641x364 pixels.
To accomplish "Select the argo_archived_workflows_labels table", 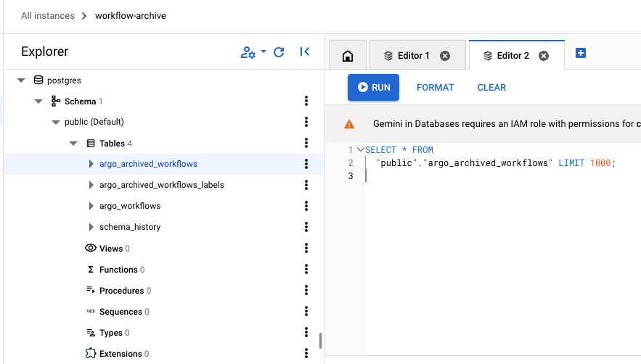I will pos(161,185).
